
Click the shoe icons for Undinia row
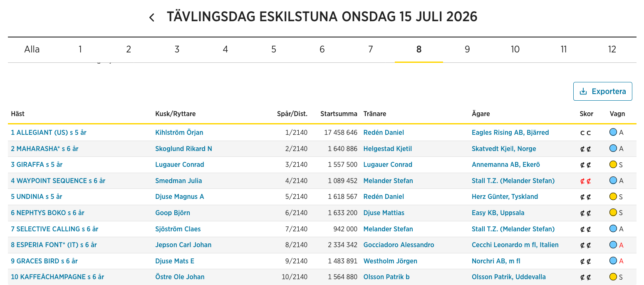click(586, 197)
